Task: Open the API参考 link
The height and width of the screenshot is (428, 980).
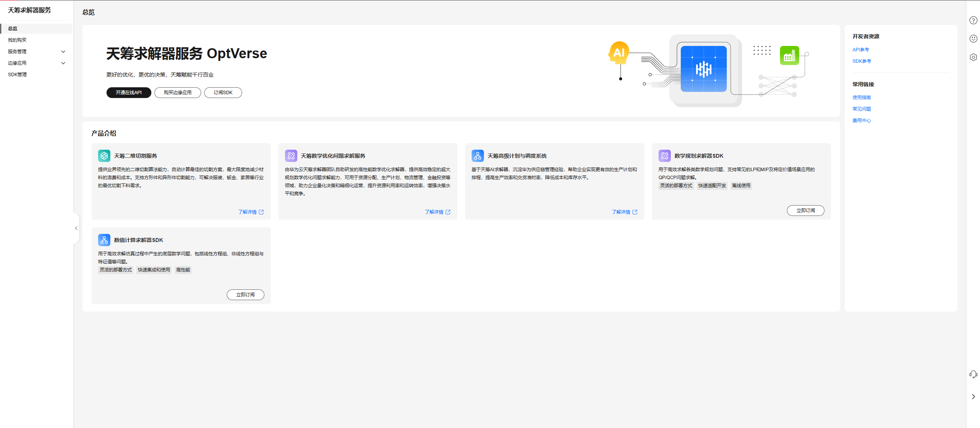Action: 860,50
